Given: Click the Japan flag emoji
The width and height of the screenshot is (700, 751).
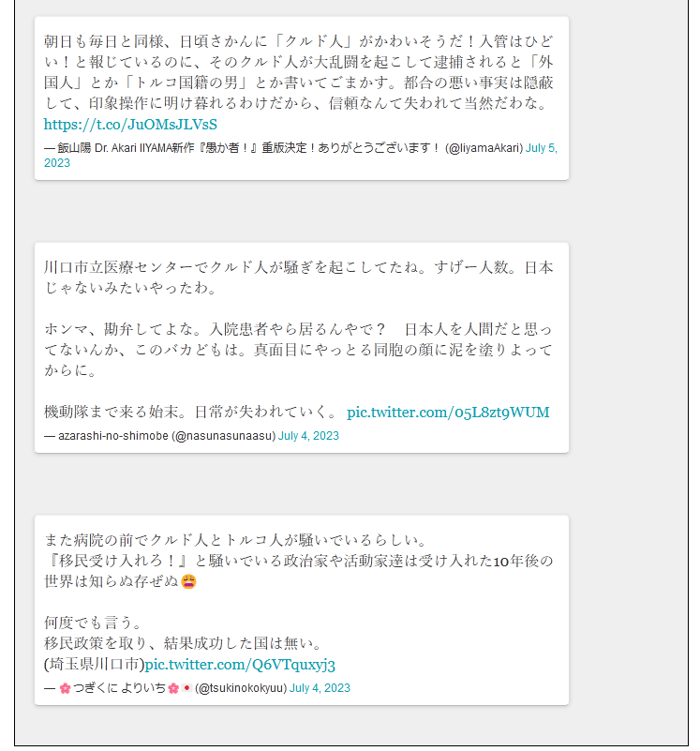Looking at the screenshot, I should (x=186, y=688).
